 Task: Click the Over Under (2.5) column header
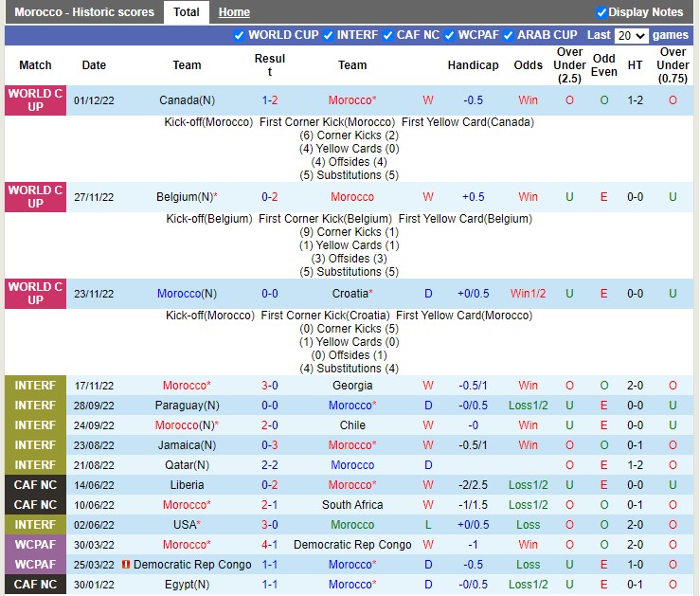click(569, 65)
